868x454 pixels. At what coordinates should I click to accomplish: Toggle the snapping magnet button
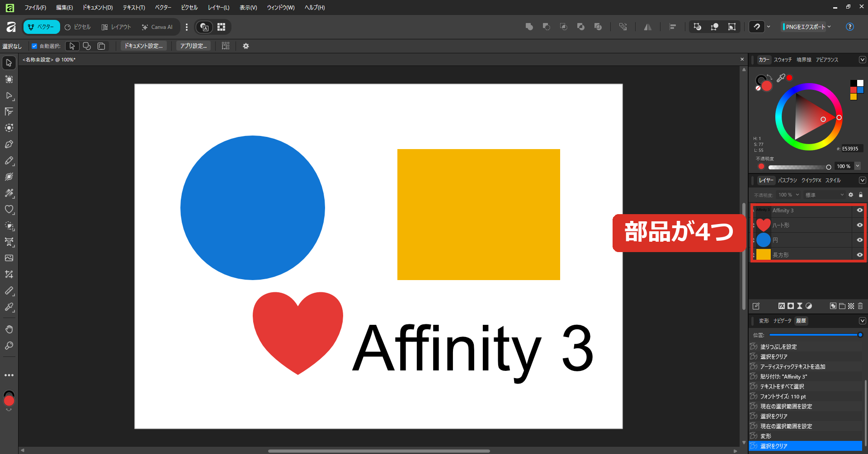(757, 27)
